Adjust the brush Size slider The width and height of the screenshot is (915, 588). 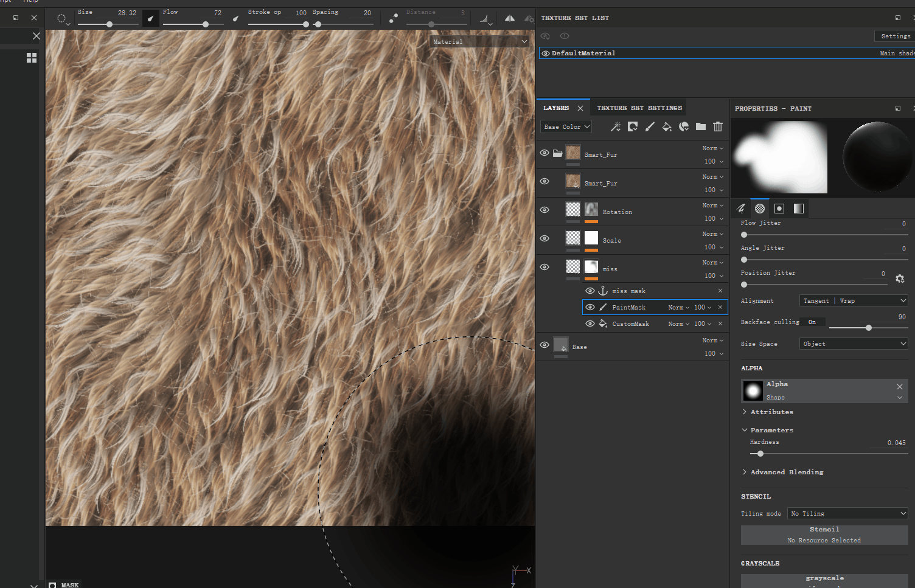tap(107, 24)
